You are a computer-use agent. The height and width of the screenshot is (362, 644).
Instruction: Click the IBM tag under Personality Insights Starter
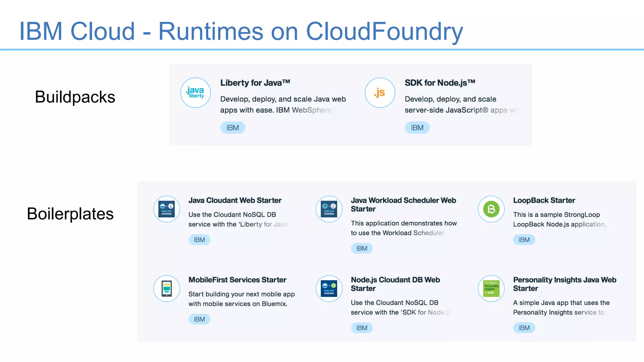pos(524,328)
